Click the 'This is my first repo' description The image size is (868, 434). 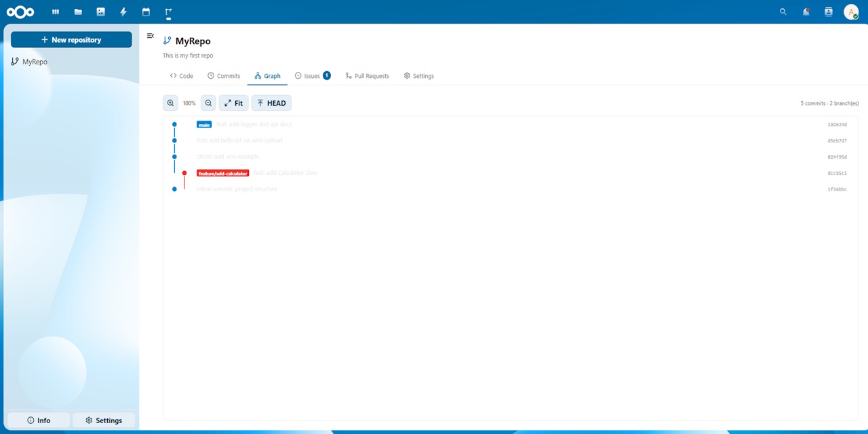[188, 56]
